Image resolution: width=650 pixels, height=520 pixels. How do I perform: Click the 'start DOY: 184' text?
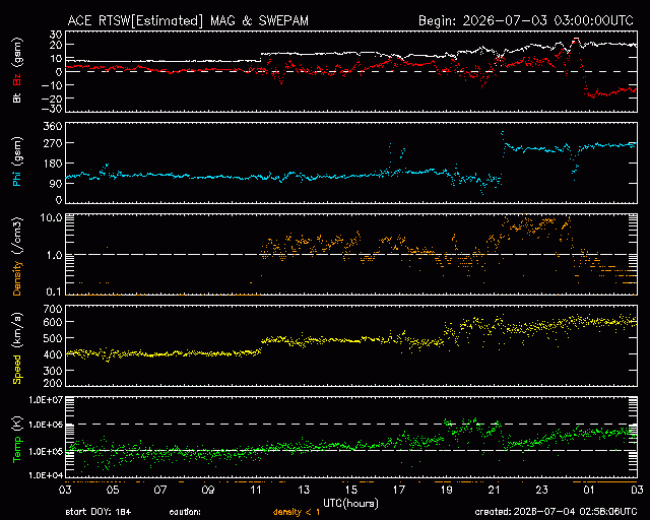pos(98,512)
